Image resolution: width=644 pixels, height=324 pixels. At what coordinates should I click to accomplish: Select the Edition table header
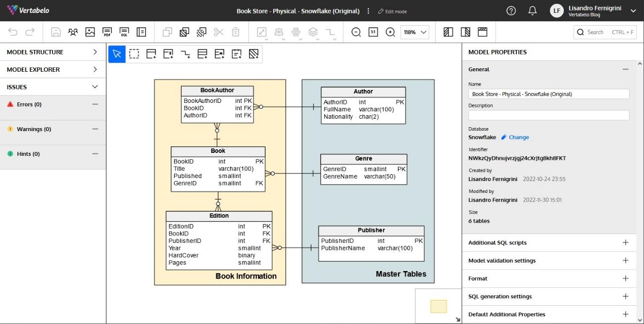click(219, 216)
